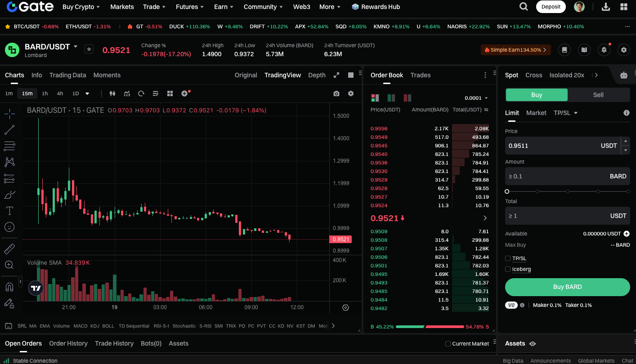
Task: Select the zoom-in magnifier tool
Action: click(x=9, y=265)
